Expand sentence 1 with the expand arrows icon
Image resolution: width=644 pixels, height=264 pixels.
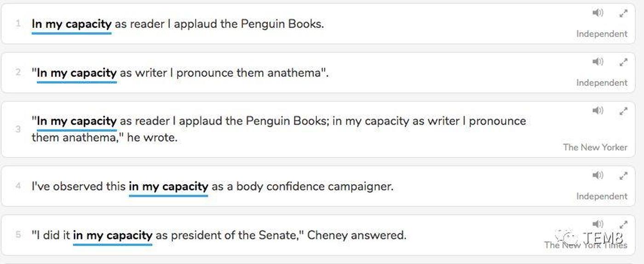(623, 13)
